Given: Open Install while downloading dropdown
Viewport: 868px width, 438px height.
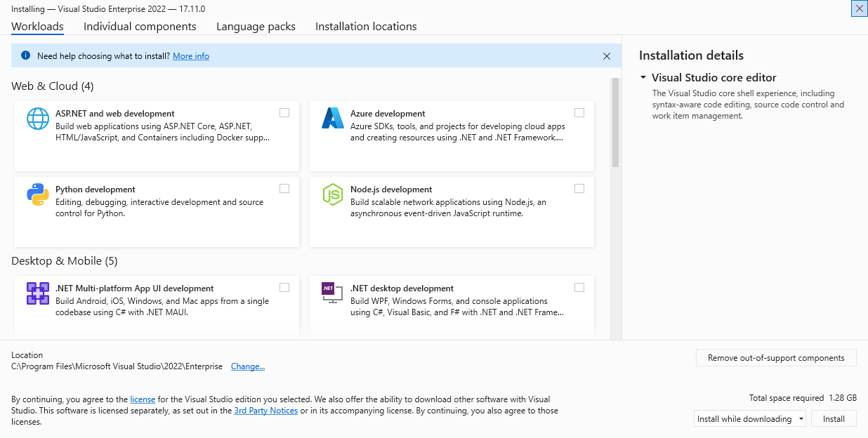Looking at the screenshot, I should click(750, 419).
